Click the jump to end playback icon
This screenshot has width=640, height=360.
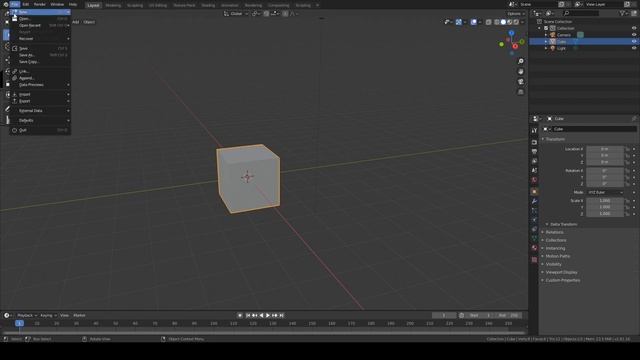(x=281, y=316)
